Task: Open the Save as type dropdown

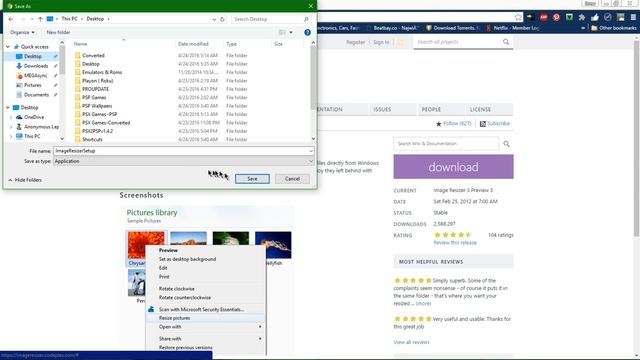Action: click(184, 161)
